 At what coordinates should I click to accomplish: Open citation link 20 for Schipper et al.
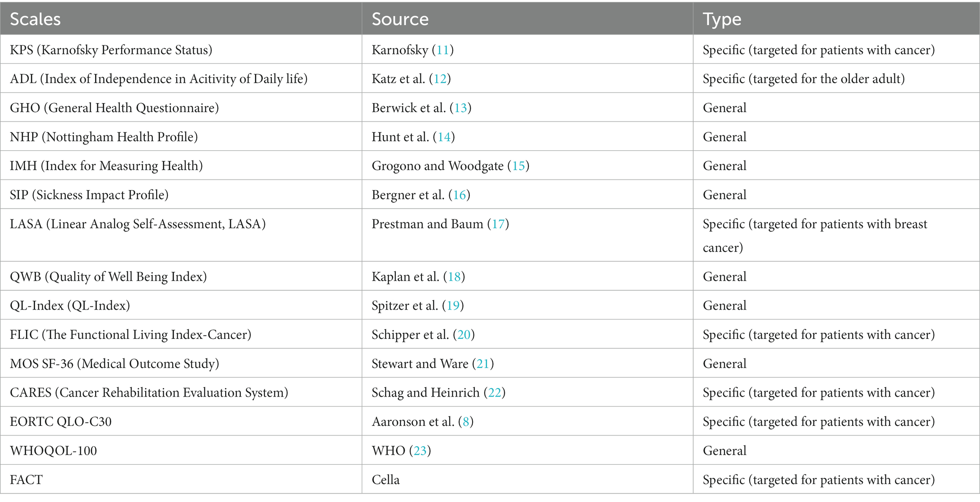click(464, 335)
